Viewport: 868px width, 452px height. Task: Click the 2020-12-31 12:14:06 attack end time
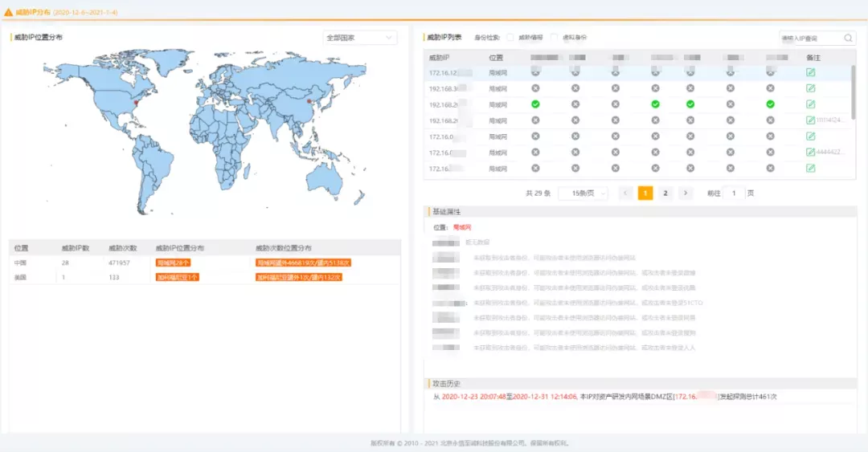point(545,397)
